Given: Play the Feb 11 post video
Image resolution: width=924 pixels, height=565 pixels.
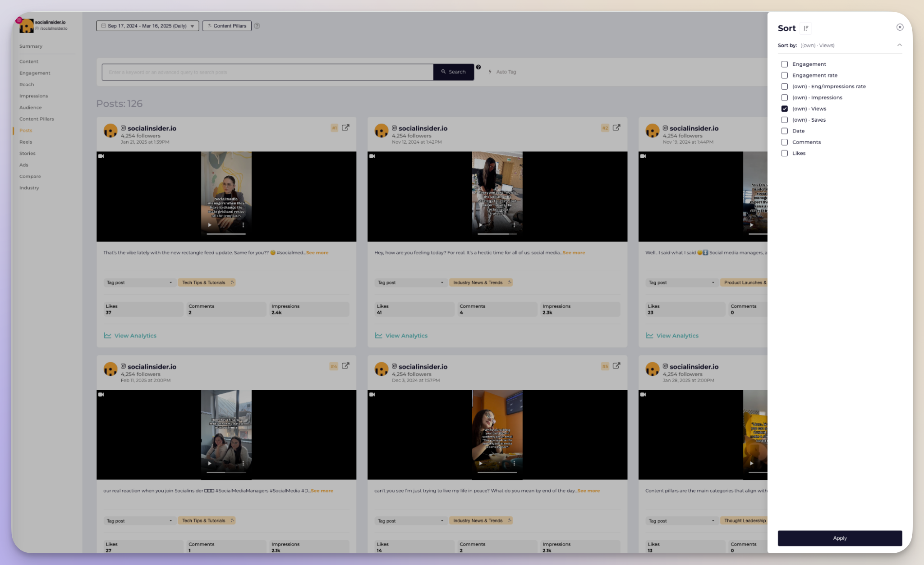Looking at the screenshot, I should point(210,463).
